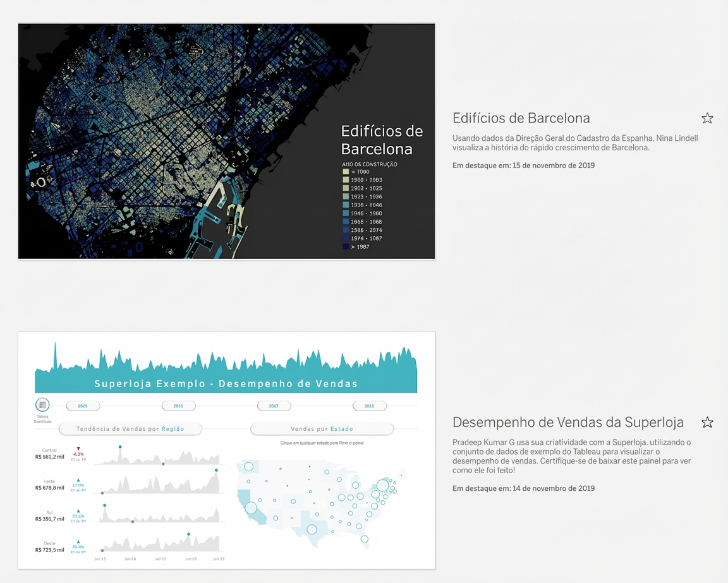Click the star icon beside Desempenho de Vendas
728x583 pixels.
[707, 422]
